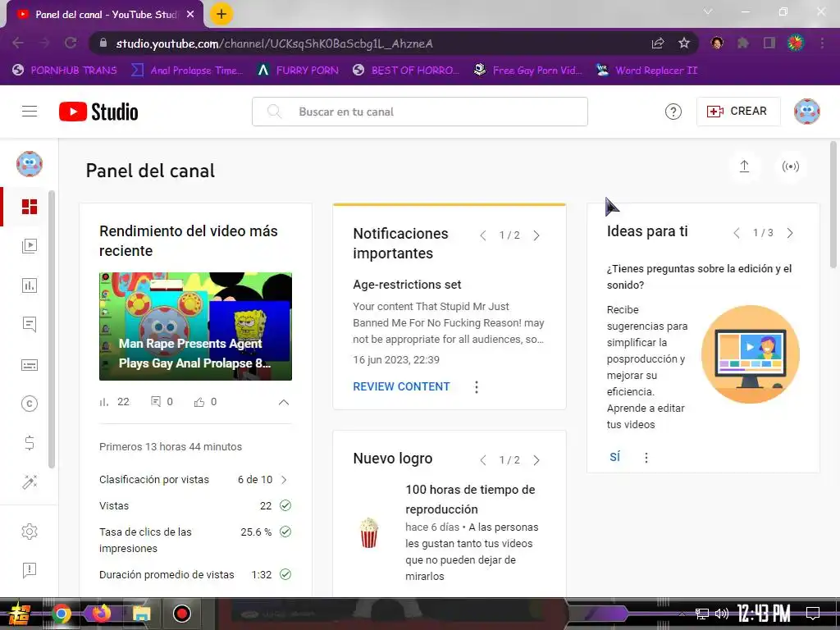840x630 pixels.
Task: Click the SÍ link in Ideas para ti
Action: coord(615,457)
